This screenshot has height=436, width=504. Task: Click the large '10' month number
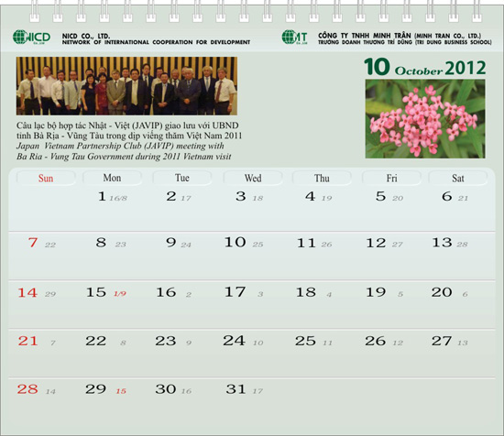click(378, 67)
